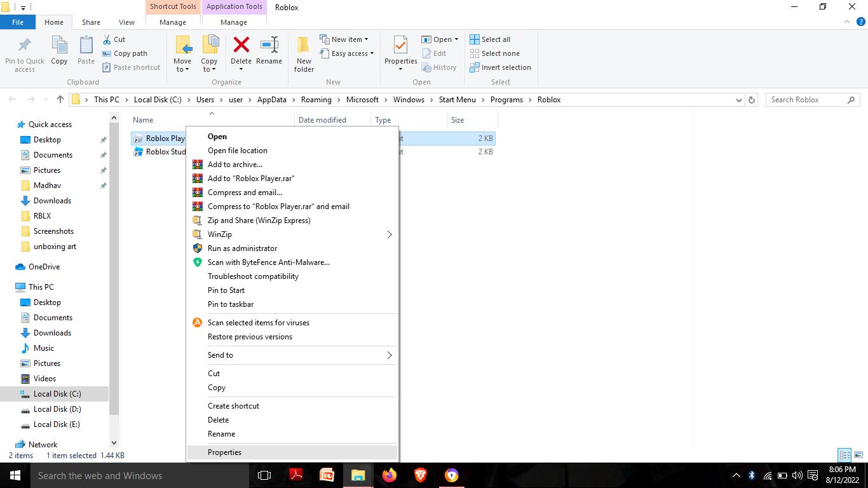Click Select none in ribbon
This screenshot has width=868, height=488.
(x=494, y=53)
